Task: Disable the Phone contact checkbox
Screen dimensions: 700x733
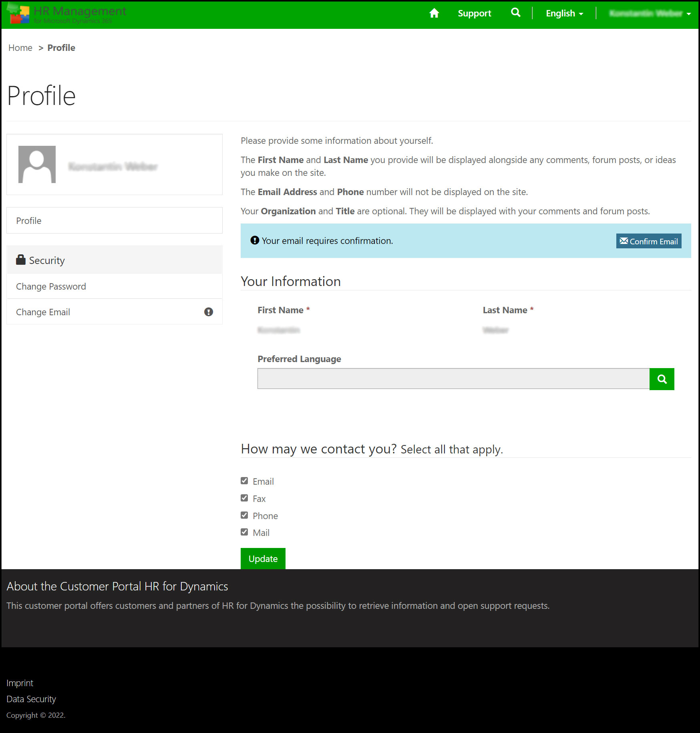Action: [244, 515]
